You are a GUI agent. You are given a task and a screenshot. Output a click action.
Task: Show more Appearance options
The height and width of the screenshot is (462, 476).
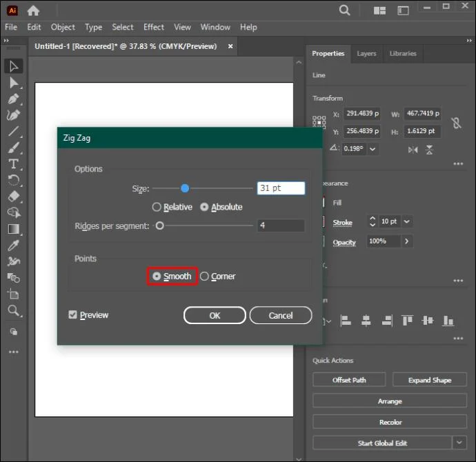[x=458, y=281]
